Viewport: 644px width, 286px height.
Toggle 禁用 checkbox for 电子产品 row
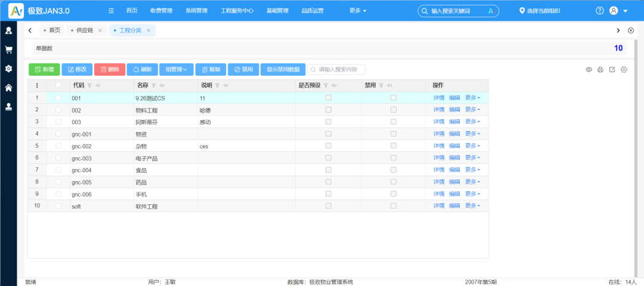point(394,157)
